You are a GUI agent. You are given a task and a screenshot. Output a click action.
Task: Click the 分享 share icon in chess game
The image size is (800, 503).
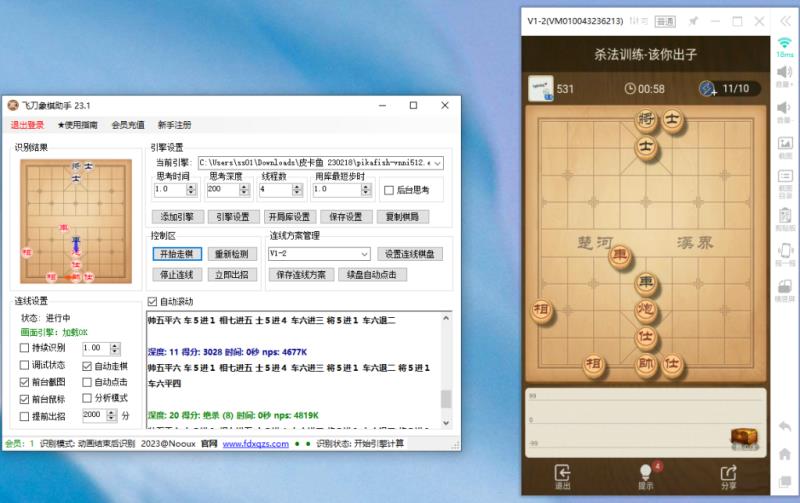coord(728,476)
